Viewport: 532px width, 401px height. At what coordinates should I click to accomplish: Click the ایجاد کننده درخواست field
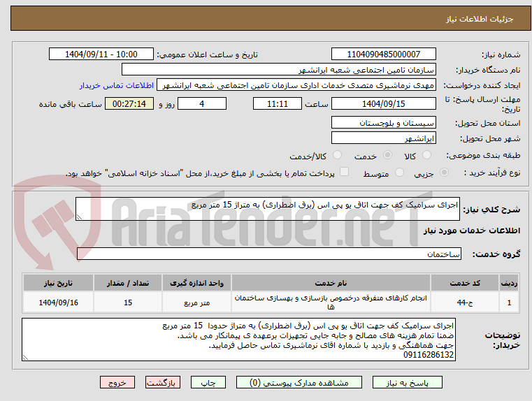(x=296, y=85)
